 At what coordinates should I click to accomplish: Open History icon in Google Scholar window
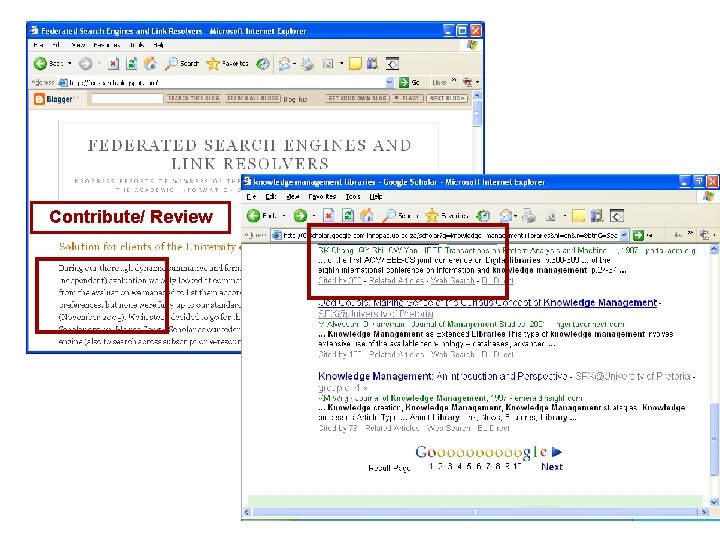pyautogui.click(x=483, y=215)
